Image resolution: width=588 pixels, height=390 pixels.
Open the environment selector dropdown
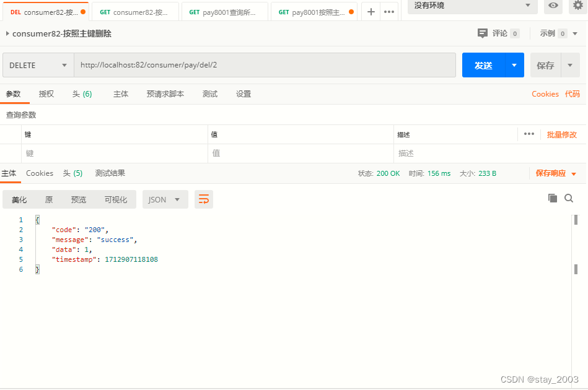coord(473,6)
